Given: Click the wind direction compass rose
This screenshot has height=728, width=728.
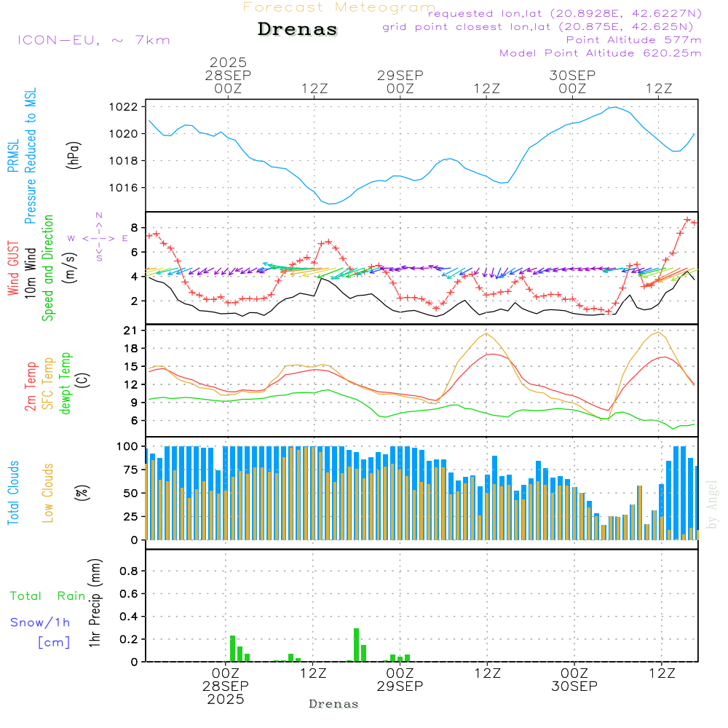Looking at the screenshot, I should pos(98,237).
